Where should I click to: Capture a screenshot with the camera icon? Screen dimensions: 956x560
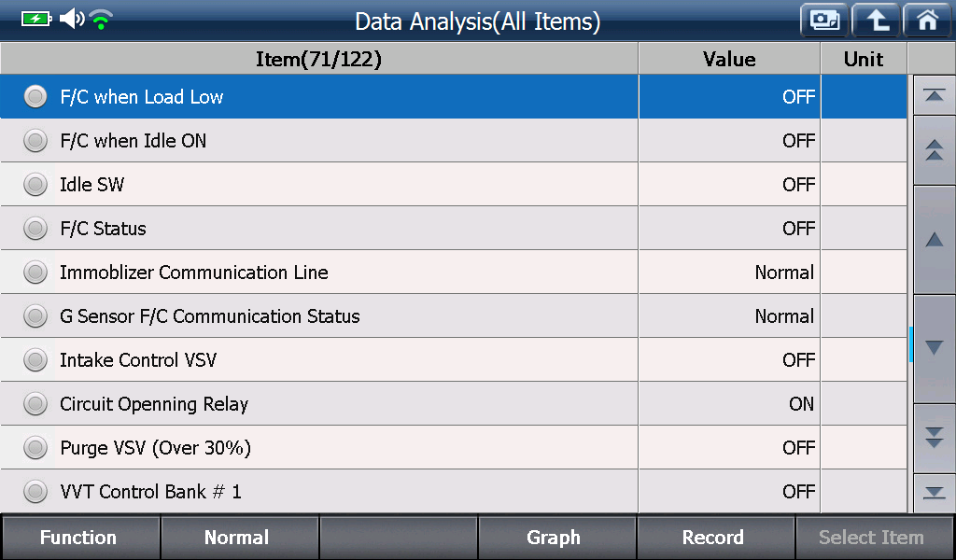coord(824,21)
